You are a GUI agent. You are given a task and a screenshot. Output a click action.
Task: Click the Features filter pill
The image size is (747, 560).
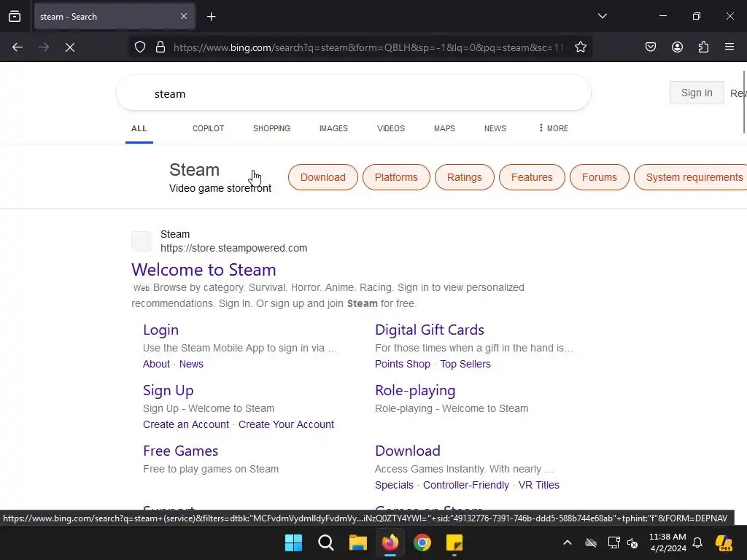[x=532, y=177]
